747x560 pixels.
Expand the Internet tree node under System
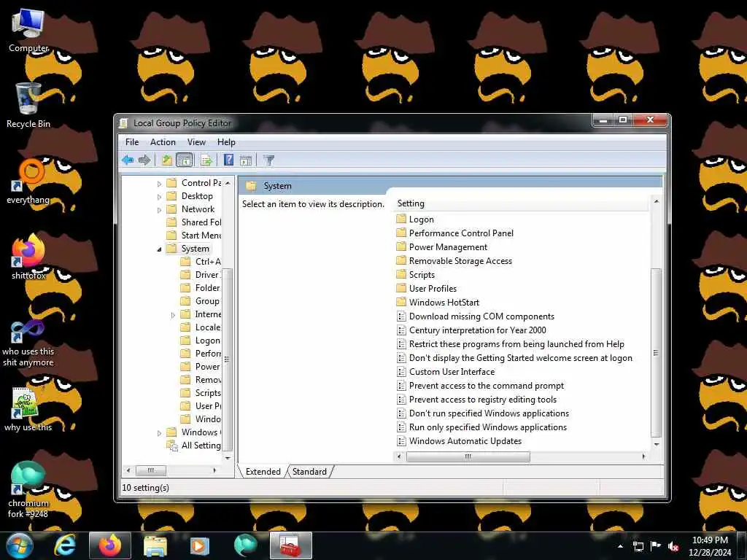[173, 315]
